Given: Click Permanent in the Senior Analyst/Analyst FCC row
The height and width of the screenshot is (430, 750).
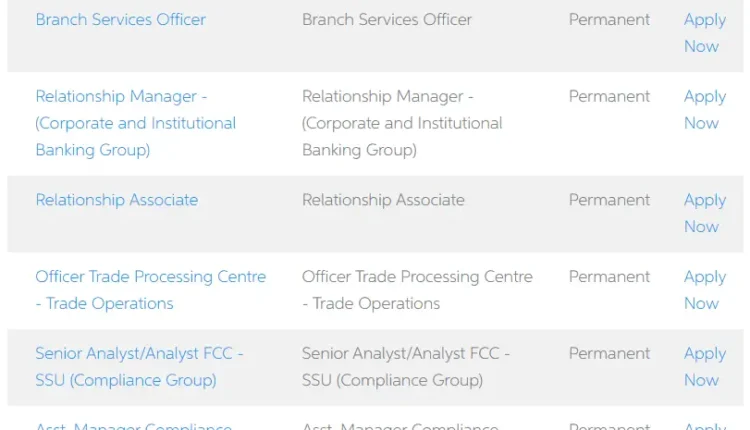Looking at the screenshot, I should (609, 353).
